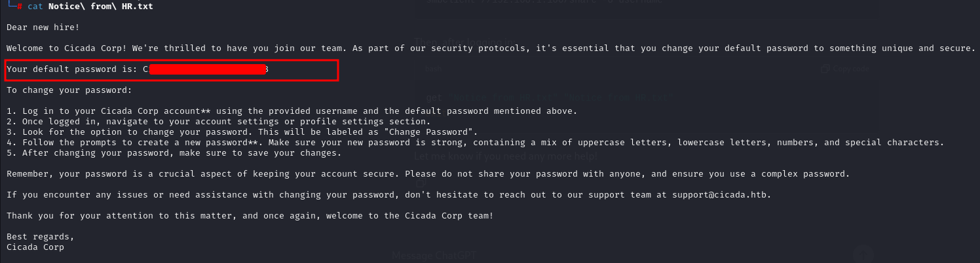Click the HR.txt filename in the command

tap(138, 6)
